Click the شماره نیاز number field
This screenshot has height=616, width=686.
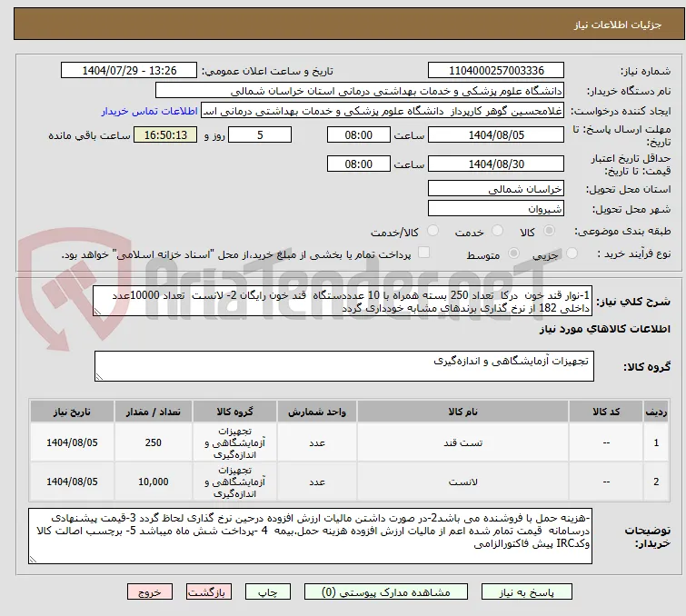click(496, 71)
